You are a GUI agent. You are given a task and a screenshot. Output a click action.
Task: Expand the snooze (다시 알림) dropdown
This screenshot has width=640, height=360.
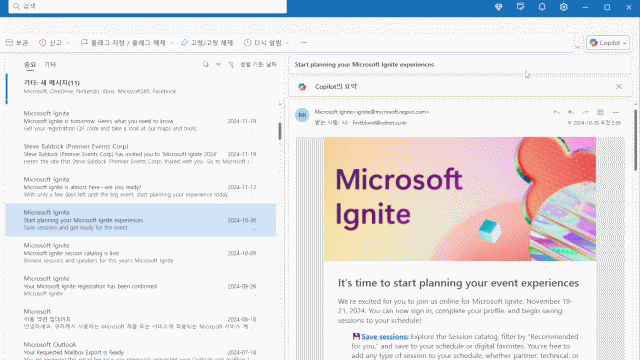point(287,43)
